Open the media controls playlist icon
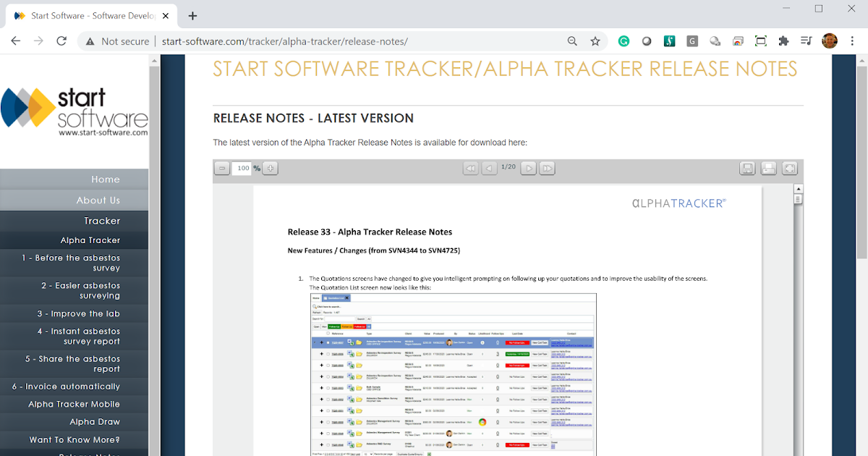 coord(806,41)
